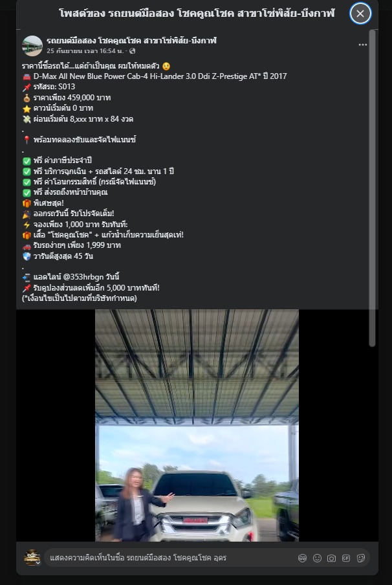
Task: Click the S013 car code line
Action: coord(54,87)
